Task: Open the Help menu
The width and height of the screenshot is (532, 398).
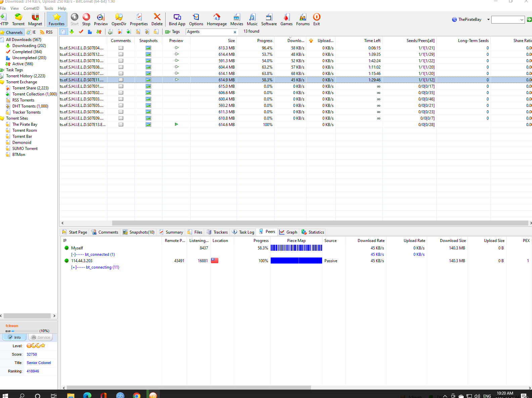Action: [62, 8]
